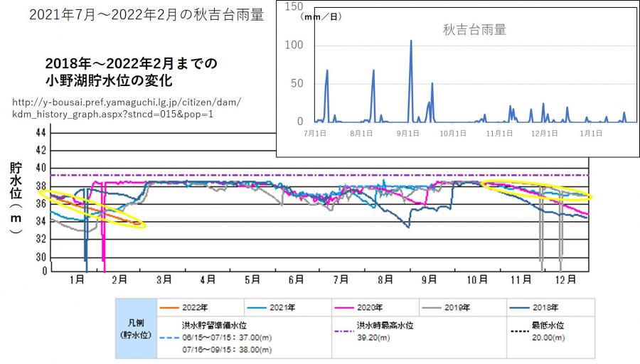Image resolution: width=640 pixels, height=364 pixels.
Task: Click the 07/16～09/15 : 38.00(m) entry
Action: coord(227,350)
